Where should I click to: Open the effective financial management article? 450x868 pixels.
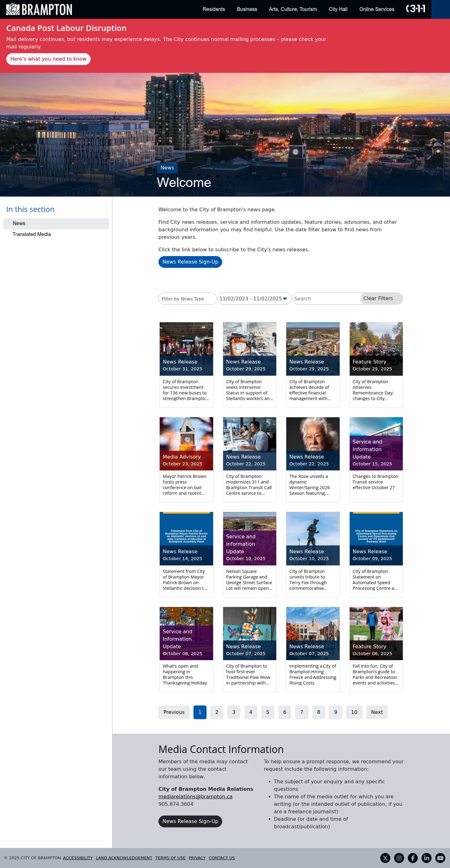(313, 364)
